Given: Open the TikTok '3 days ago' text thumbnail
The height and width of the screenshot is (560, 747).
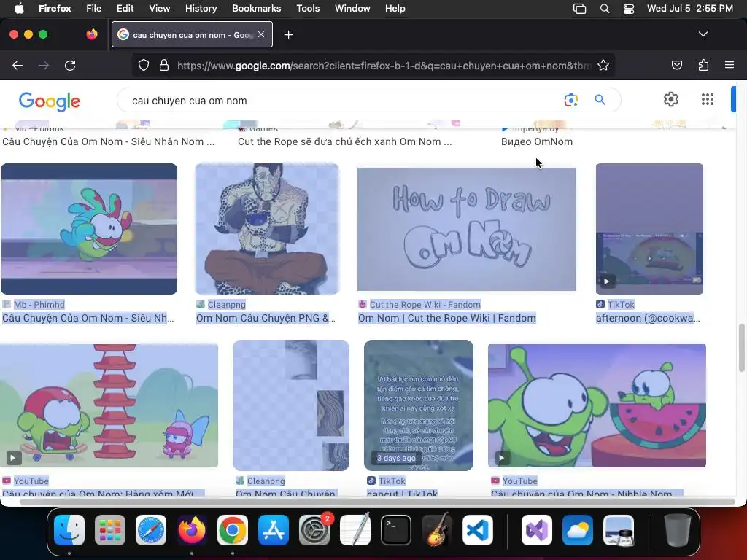Looking at the screenshot, I should tap(418, 405).
